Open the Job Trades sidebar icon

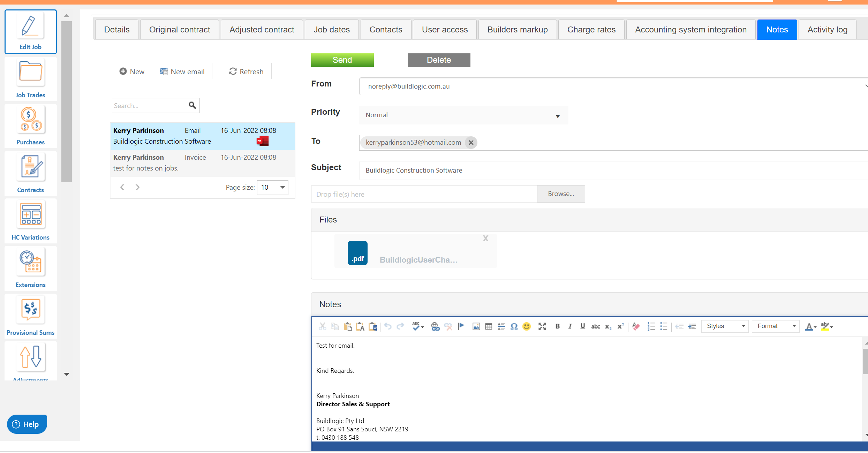coord(30,78)
